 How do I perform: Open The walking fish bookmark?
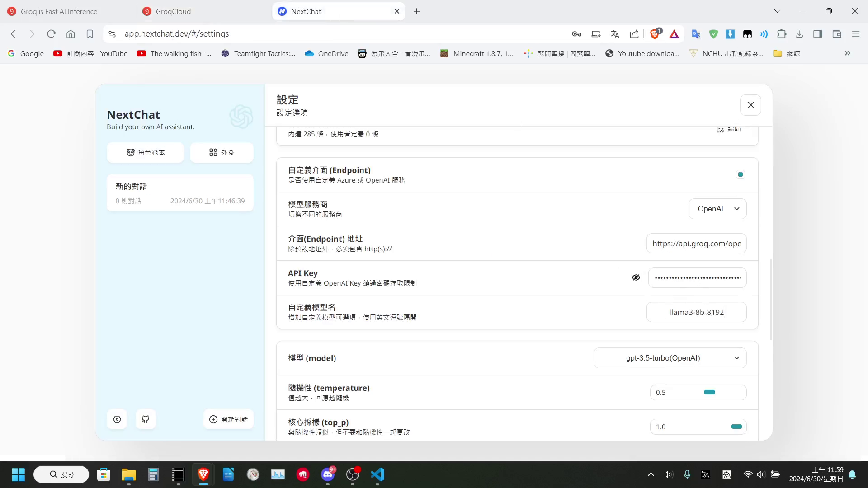tap(175, 53)
